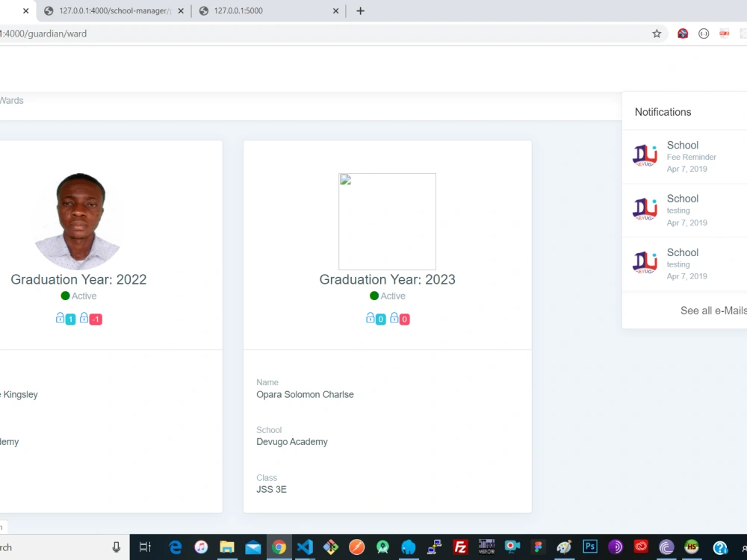Click the circular extension icon in toolbar
The width and height of the screenshot is (747, 560).
point(704,34)
